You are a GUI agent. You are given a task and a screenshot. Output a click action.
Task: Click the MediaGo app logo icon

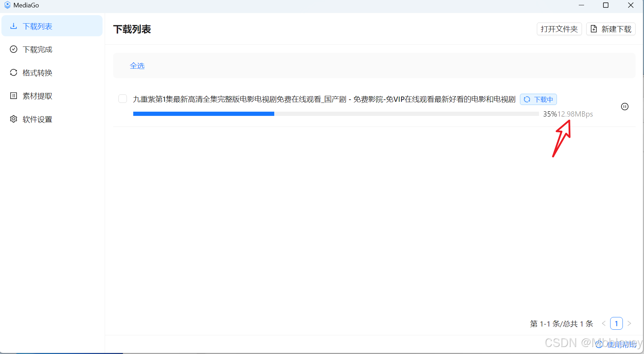(7, 5)
